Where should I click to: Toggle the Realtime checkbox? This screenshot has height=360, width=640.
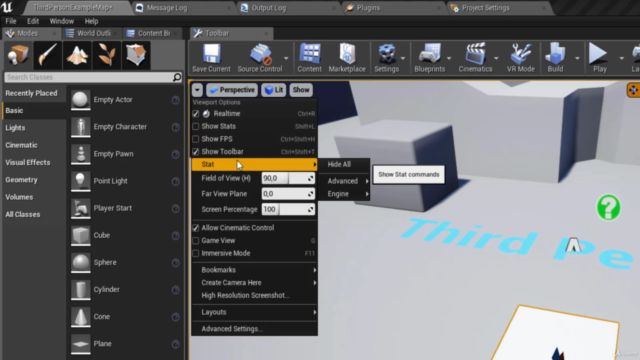click(x=196, y=114)
